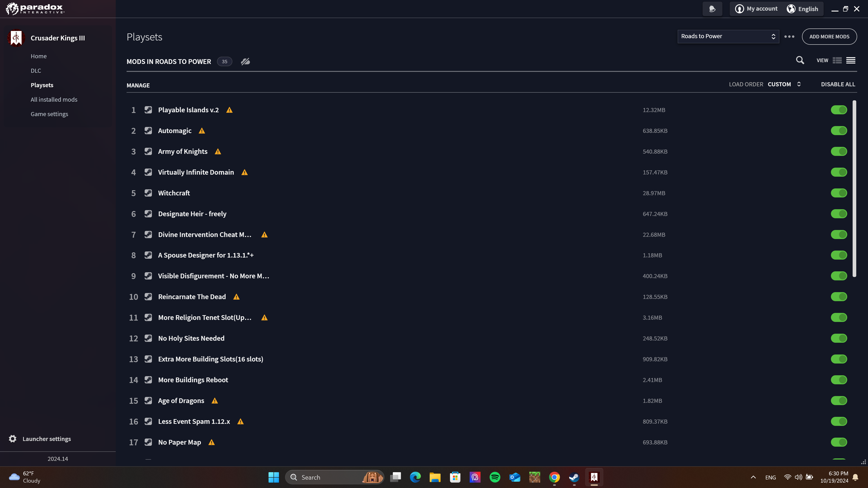Image resolution: width=868 pixels, height=488 pixels.
Task: Click the warning icon beside Reincarnate The Dead
Action: point(236,297)
